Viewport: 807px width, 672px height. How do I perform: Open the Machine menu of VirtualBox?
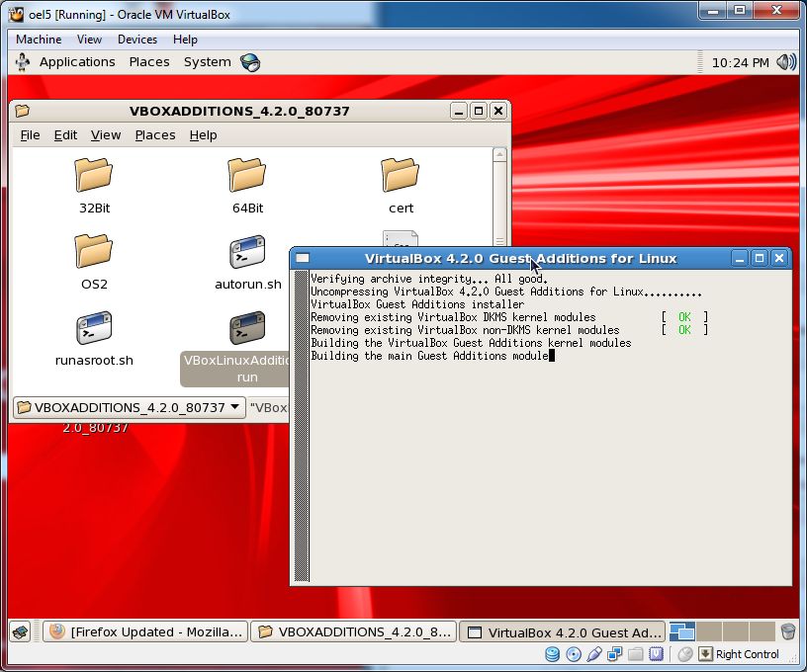pyautogui.click(x=39, y=40)
